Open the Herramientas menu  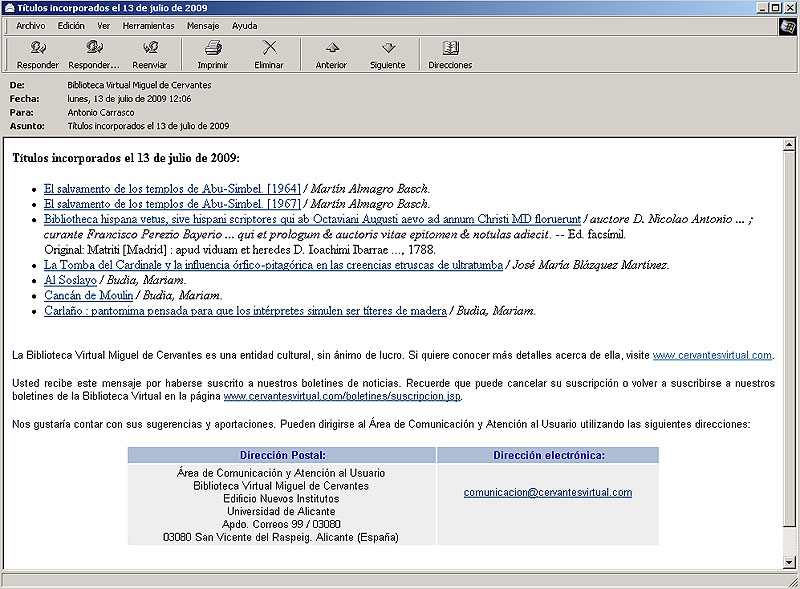click(x=148, y=26)
